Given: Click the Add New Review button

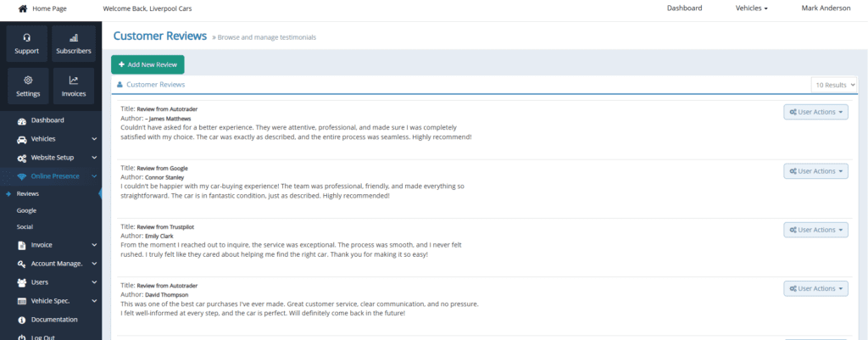Looking at the screenshot, I should point(147,64).
